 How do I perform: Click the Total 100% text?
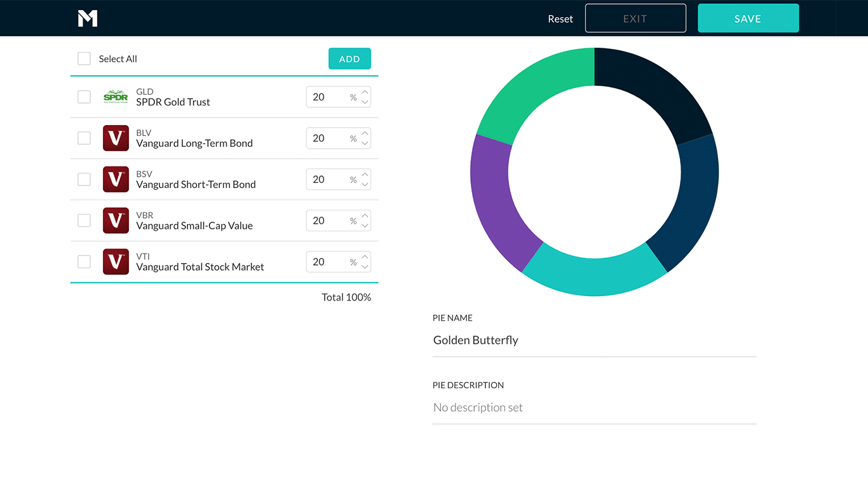coord(346,297)
